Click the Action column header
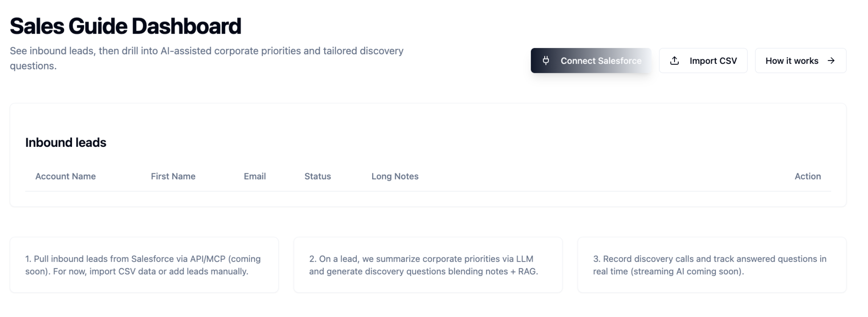 coord(807,176)
